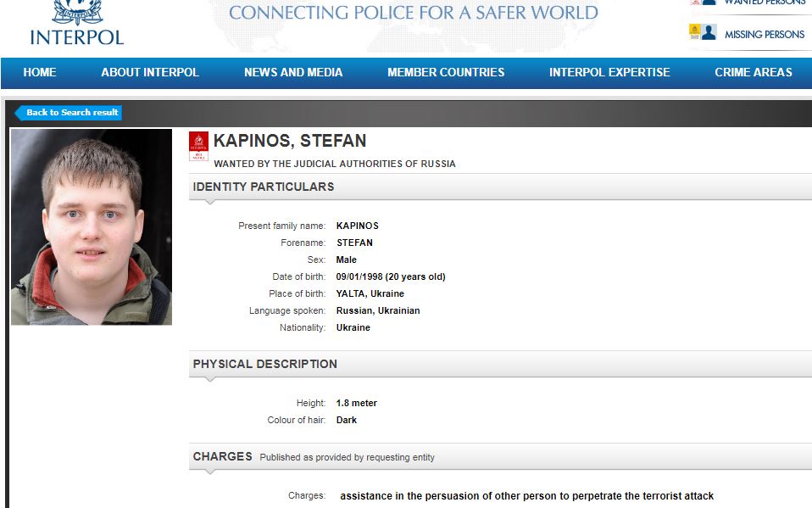This screenshot has height=508, width=812.
Task: Open Member Countries menu item
Action: pyautogui.click(x=446, y=73)
